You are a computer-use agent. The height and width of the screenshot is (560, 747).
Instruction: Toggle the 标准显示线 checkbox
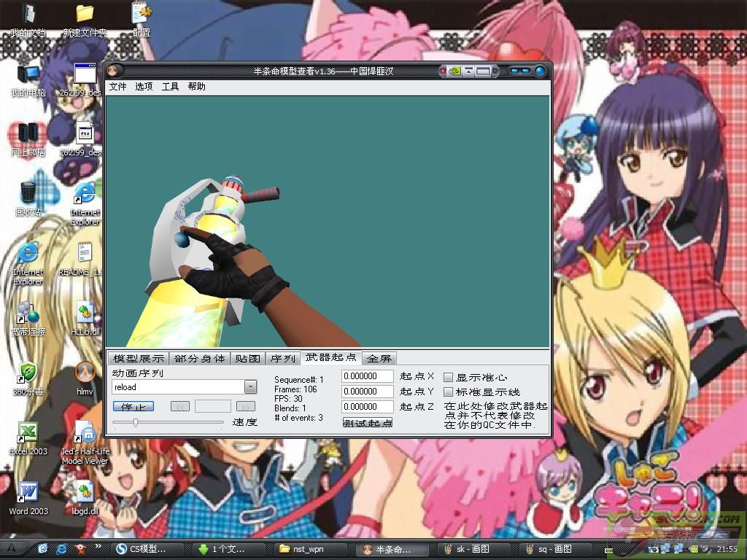[x=449, y=392]
